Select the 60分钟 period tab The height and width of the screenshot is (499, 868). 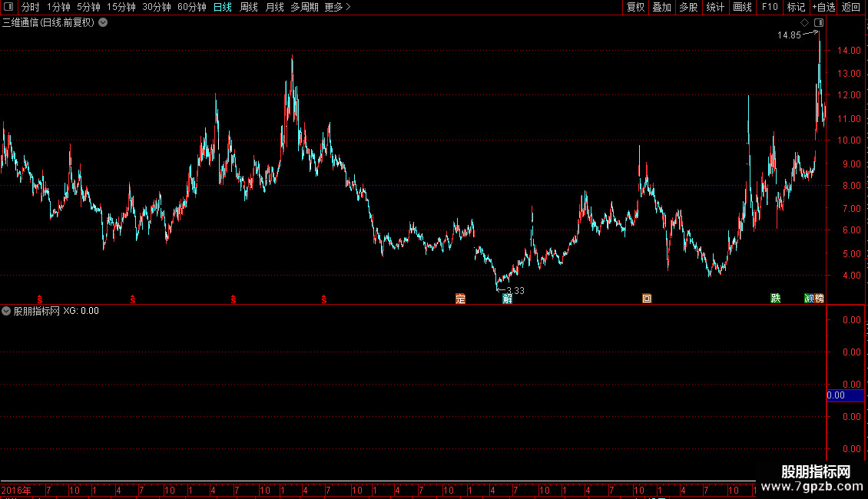tap(191, 7)
